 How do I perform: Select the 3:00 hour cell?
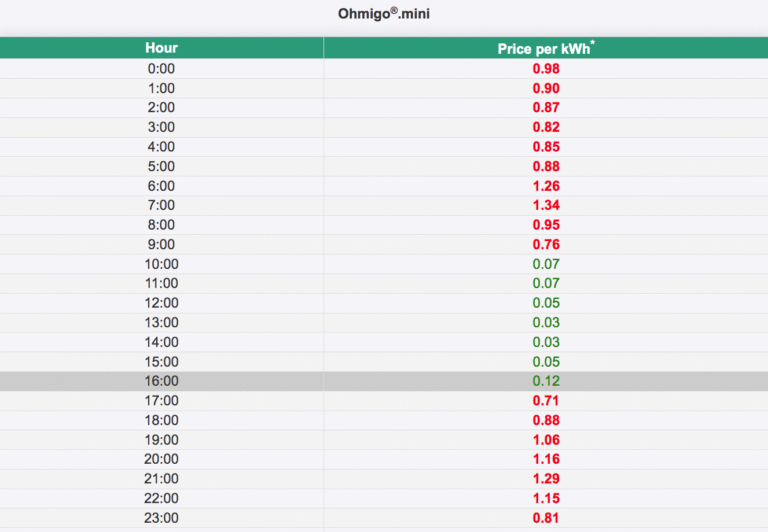[161, 127]
